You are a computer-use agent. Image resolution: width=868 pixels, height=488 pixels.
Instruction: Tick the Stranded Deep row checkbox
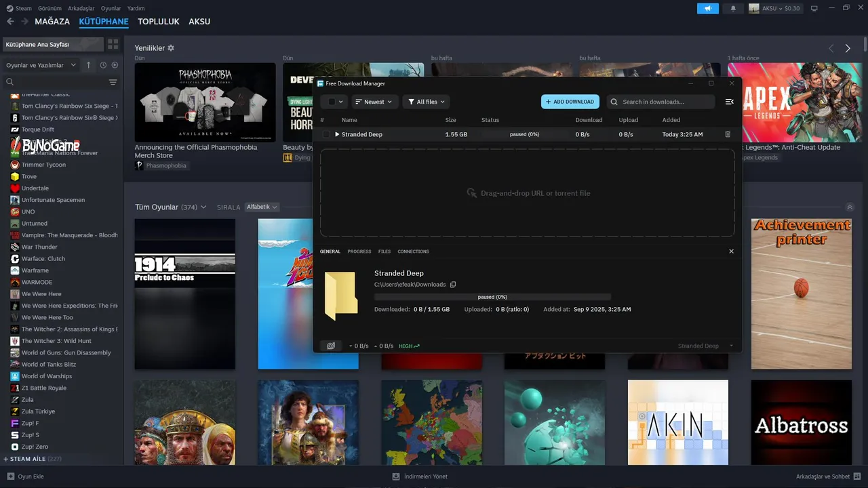326,134
